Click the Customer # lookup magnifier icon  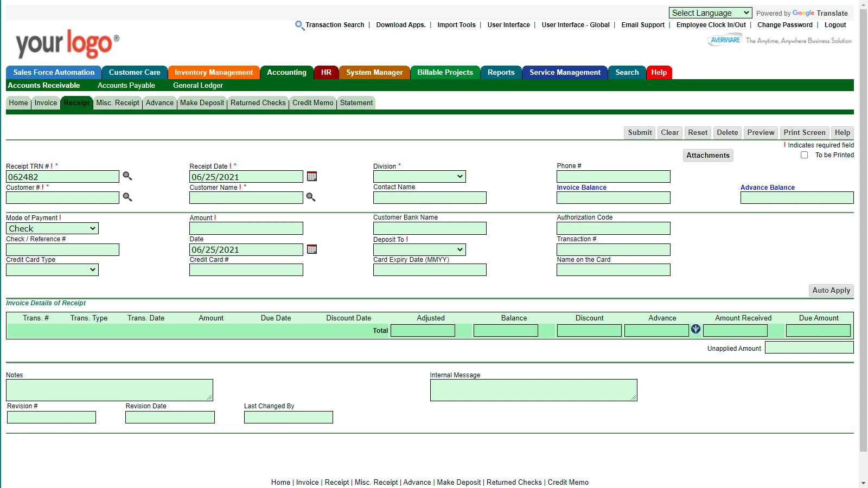pyautogui.click(x=127, y=197)
